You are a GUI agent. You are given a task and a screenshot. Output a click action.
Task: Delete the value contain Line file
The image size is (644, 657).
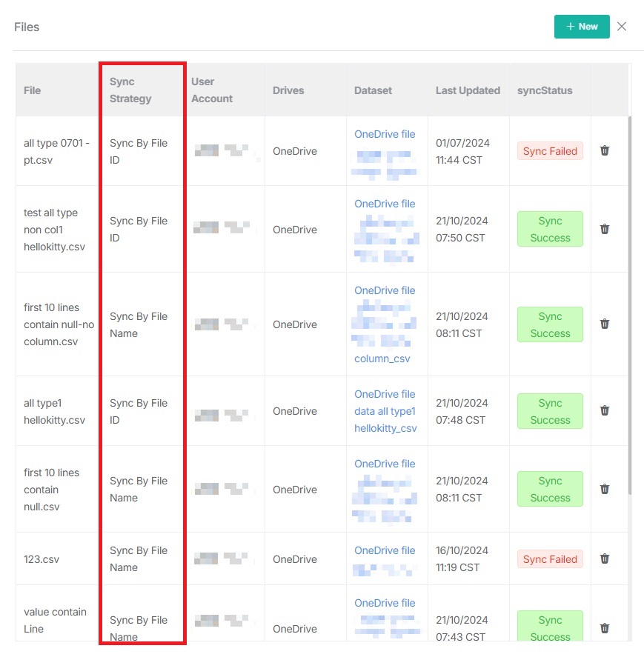(x=605, y=628)
